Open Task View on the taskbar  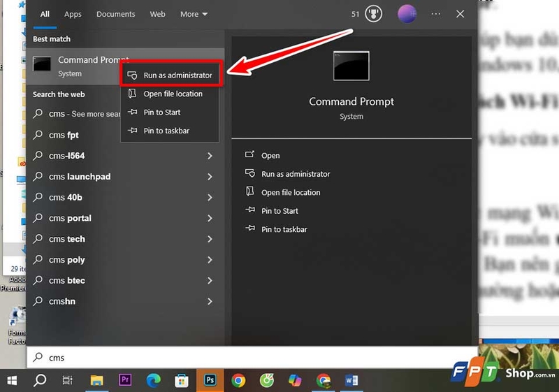tap(67, 381)
